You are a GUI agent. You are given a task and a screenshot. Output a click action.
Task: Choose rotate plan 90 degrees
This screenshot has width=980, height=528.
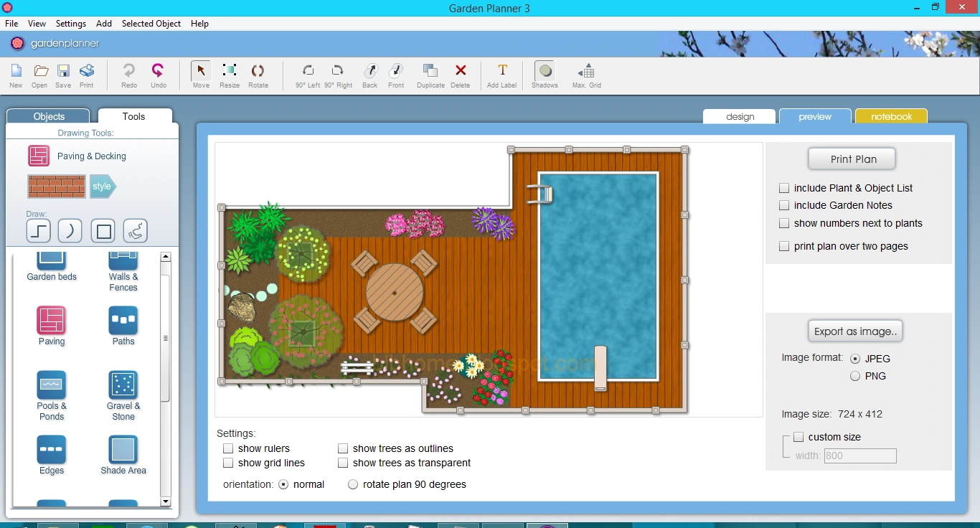tap(353, 484)
